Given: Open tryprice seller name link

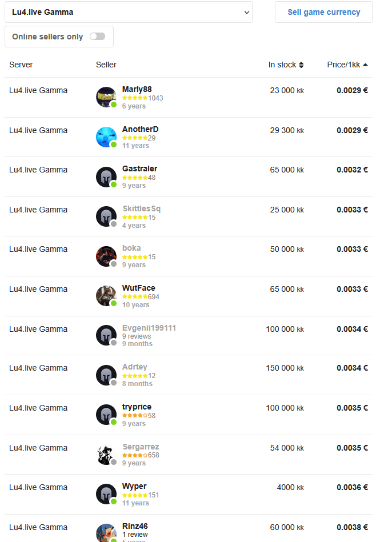Looking at the screenshot, I should click(x=137, y=407).
